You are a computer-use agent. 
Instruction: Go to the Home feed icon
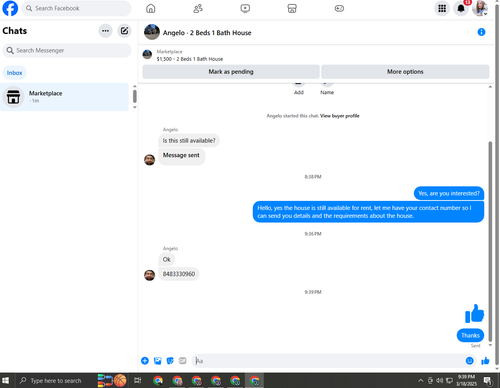pyautogui.click(x=151, y=8)
